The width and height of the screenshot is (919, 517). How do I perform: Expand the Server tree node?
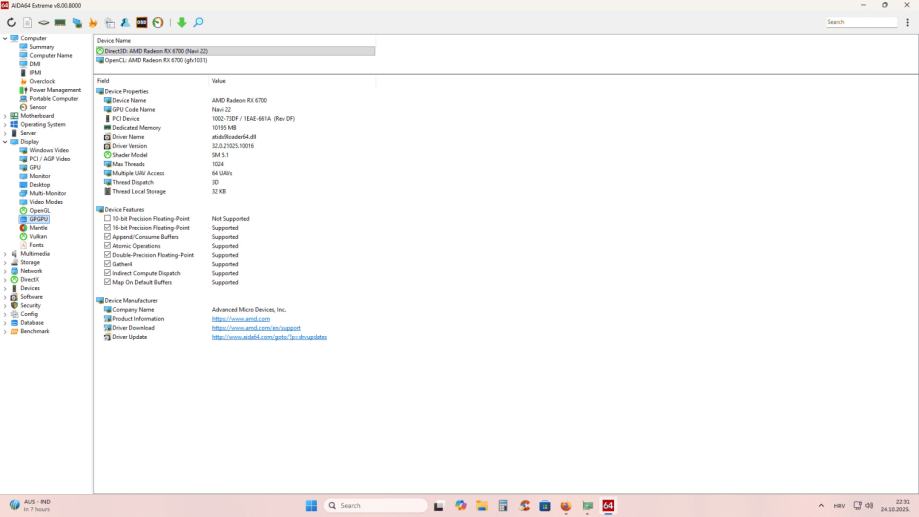coord(5,133)
